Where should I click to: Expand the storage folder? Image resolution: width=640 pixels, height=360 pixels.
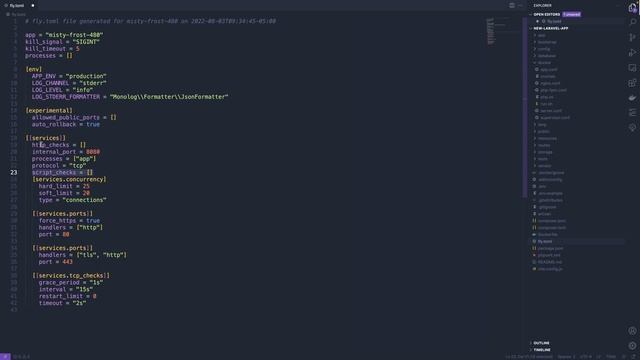point(545,152)
